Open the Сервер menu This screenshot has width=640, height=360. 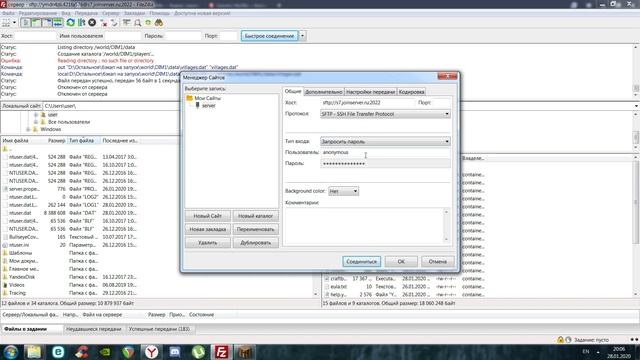pos(111,13)
